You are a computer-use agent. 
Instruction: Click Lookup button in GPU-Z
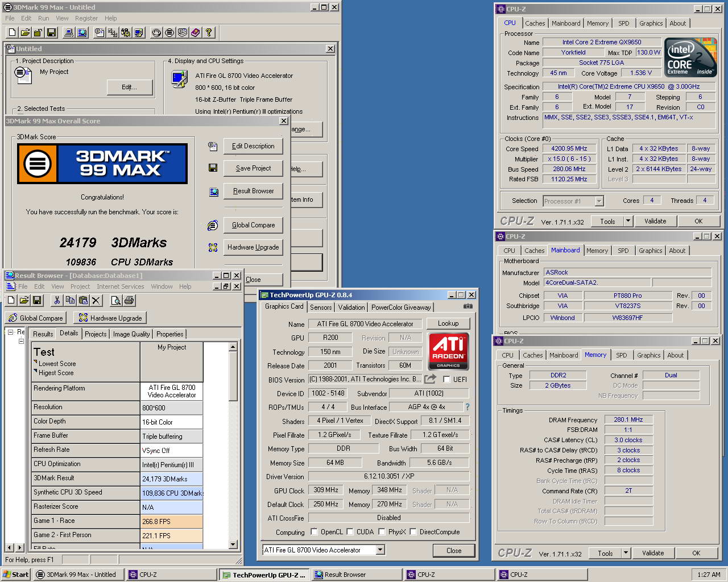(448, 323)
